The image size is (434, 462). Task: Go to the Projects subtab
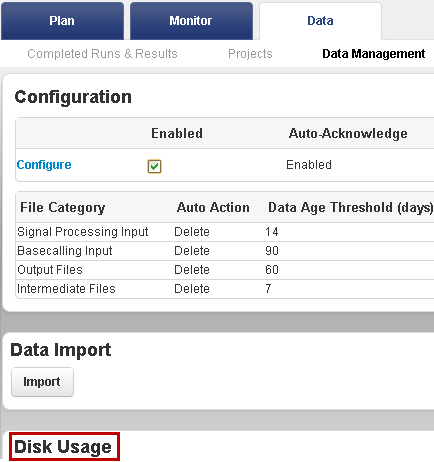tap(250, 54)
